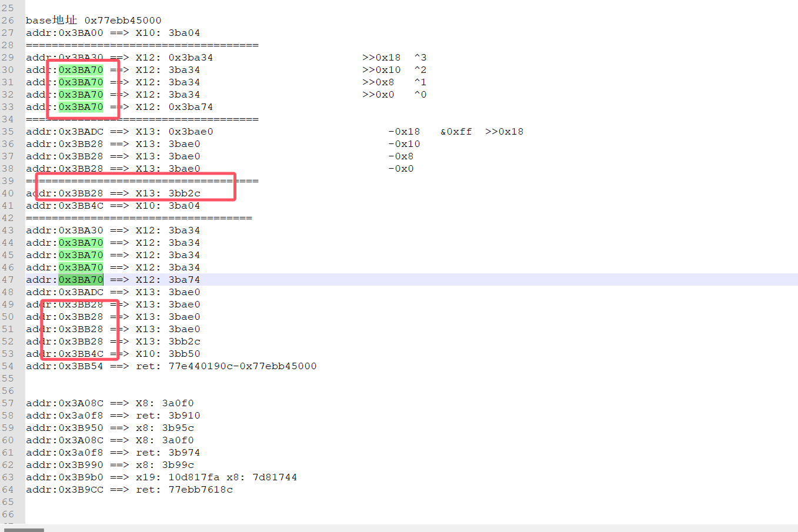Click line number 66 in the gutter
The image size is (798, 532).
click(x=8, y=514)
